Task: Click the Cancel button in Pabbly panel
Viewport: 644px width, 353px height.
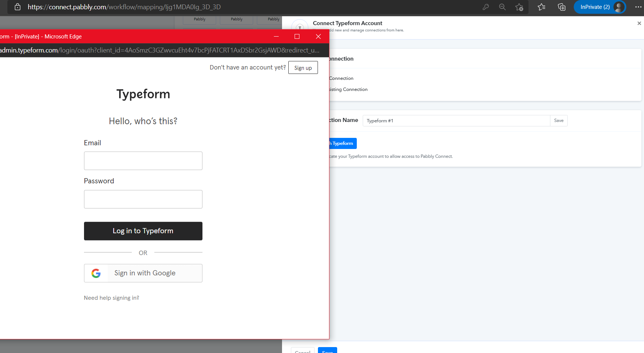Action: [303, 350]
